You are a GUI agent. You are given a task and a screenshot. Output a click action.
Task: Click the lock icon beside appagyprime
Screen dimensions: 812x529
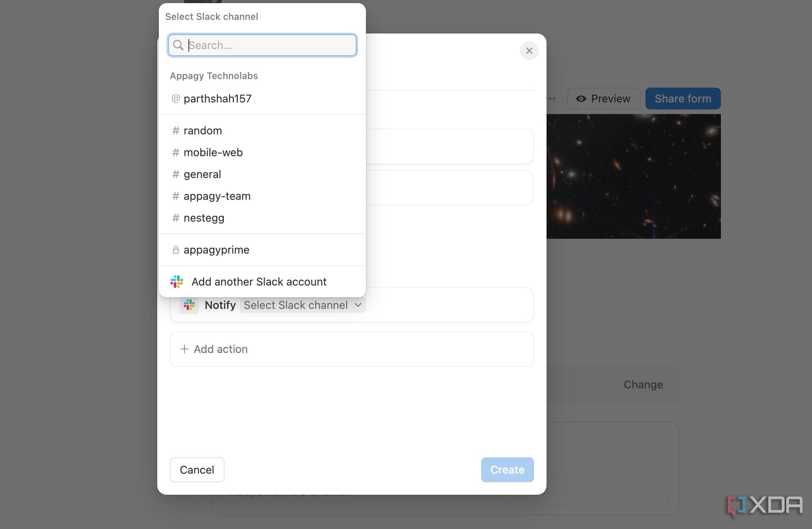[x=176, y=250]
